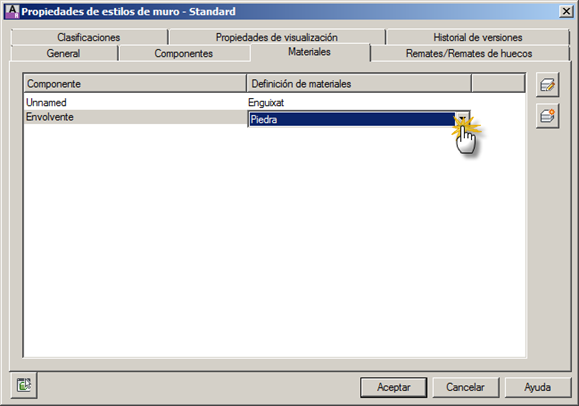The image size is (579, 406).
Task: Open the Historial de versiones tab
Action: [477, 37]
